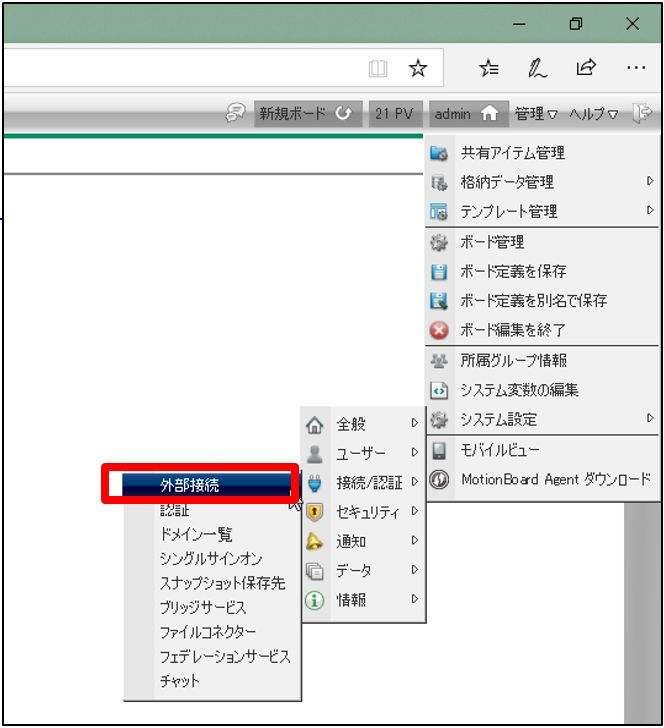This screenshot has width=664, height=728.
Task: Click the 21 PV indicator
Action: point(395,114)
